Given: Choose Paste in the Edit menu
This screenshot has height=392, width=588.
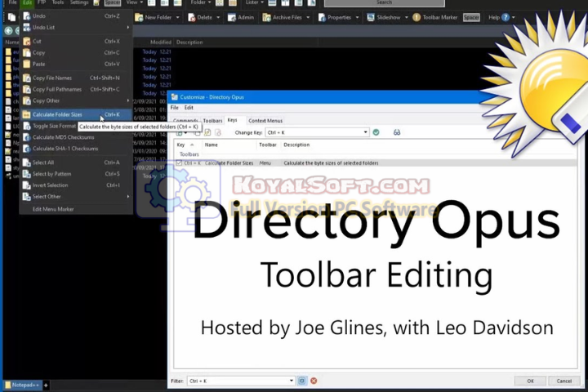Looking at the screenshot, I should click(77, 65).
